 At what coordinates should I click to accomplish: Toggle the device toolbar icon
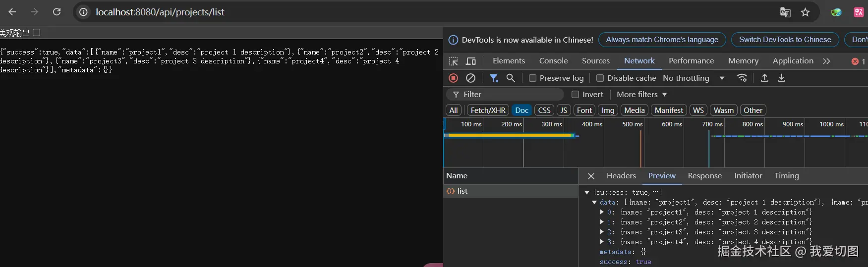tap(471, 61)
